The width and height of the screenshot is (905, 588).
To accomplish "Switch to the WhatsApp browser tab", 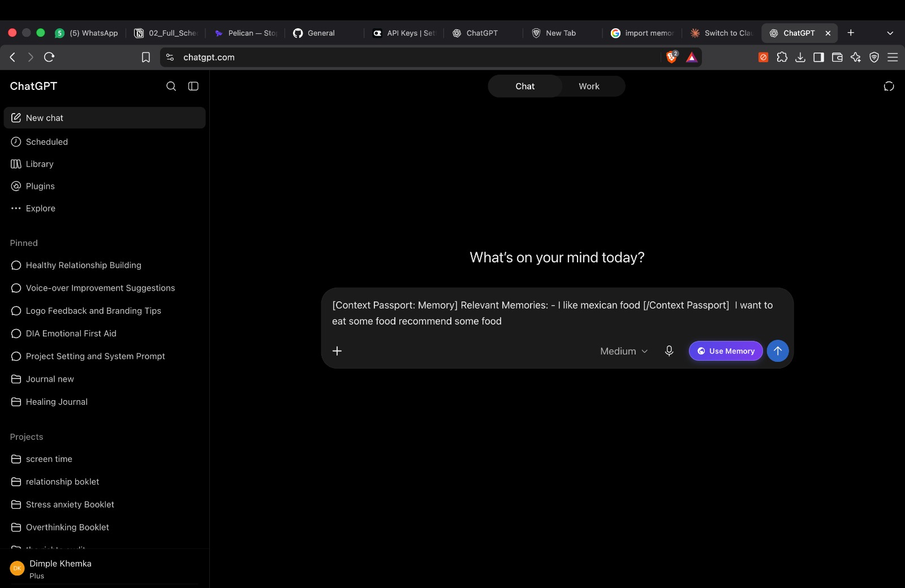I will coord(88,33).
